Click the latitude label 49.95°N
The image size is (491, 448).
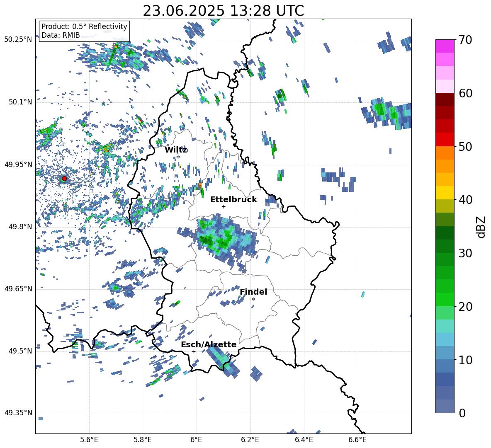18,164
